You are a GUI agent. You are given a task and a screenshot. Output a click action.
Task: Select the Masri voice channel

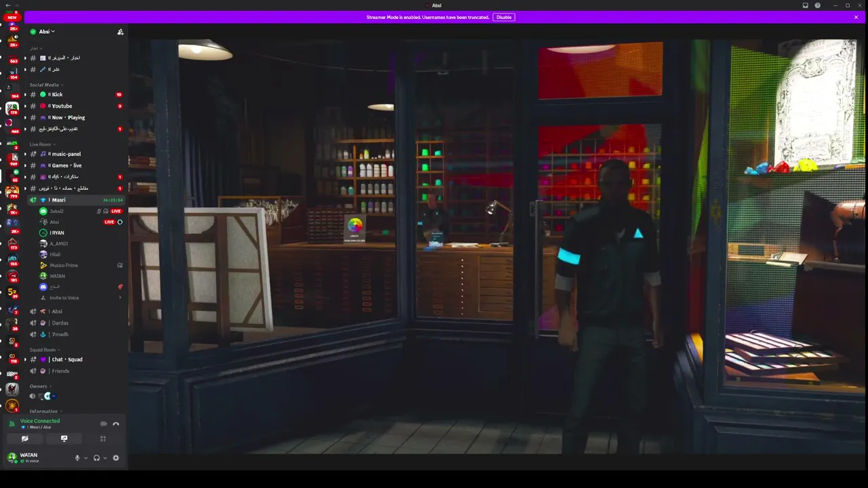click(x=75, y=201)
